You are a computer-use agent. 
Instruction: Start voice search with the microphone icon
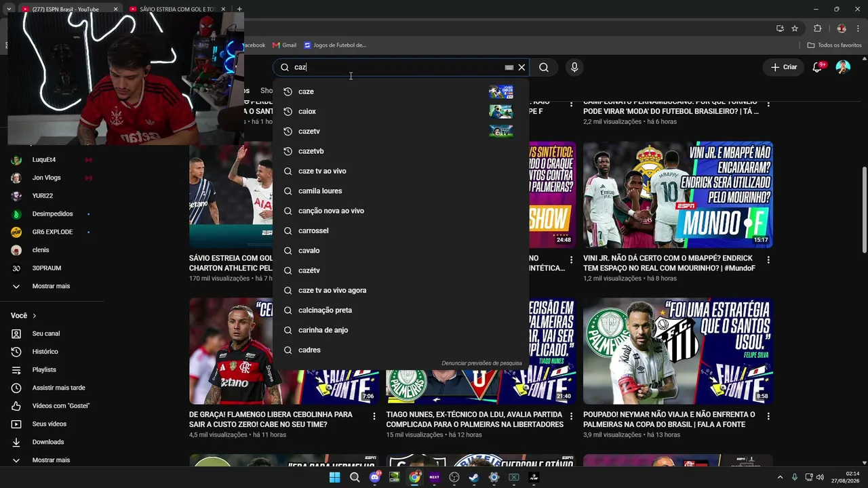click(x=574, y=67)
